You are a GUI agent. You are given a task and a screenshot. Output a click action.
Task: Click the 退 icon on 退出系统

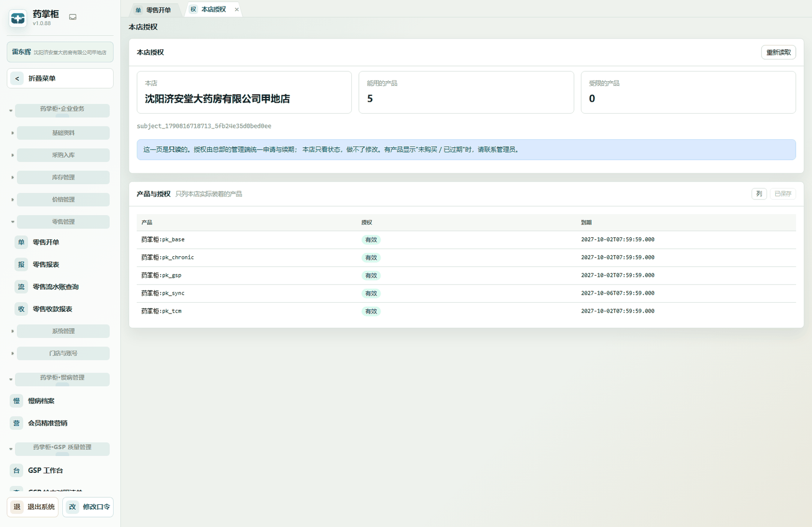17,507
